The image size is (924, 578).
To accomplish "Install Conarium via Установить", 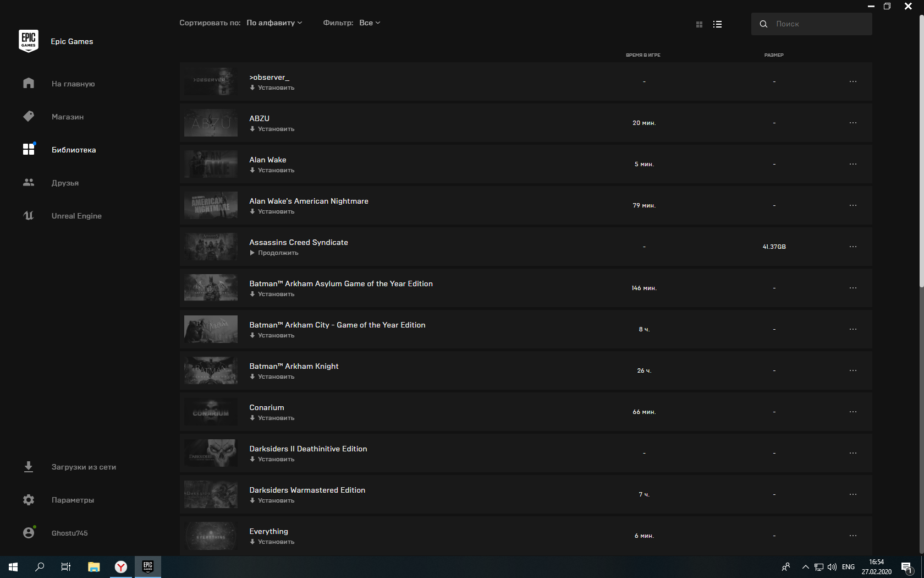I will coord(272,418).
